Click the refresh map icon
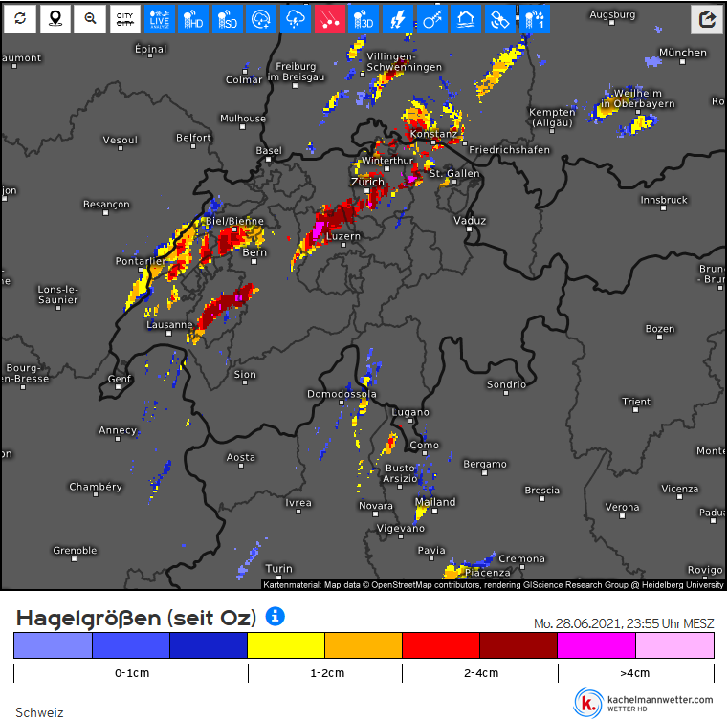The width and height of the screenshot is (728, 720). (20, 19)
